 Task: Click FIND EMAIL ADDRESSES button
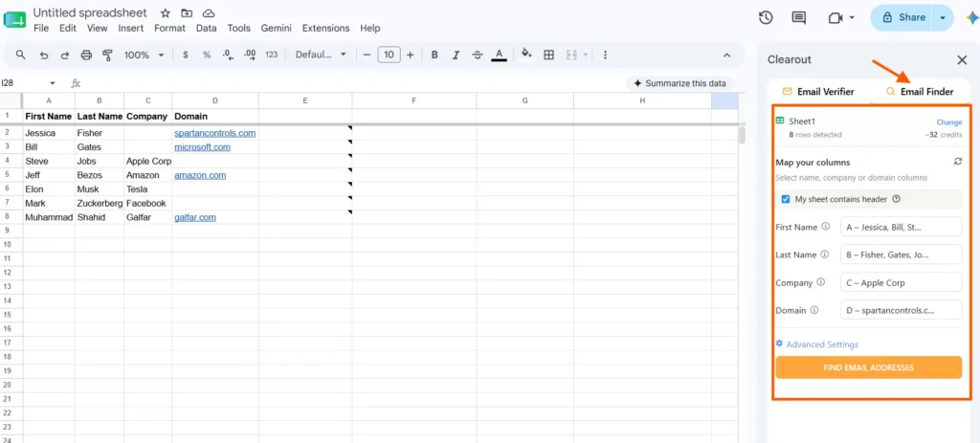point(868,367)
